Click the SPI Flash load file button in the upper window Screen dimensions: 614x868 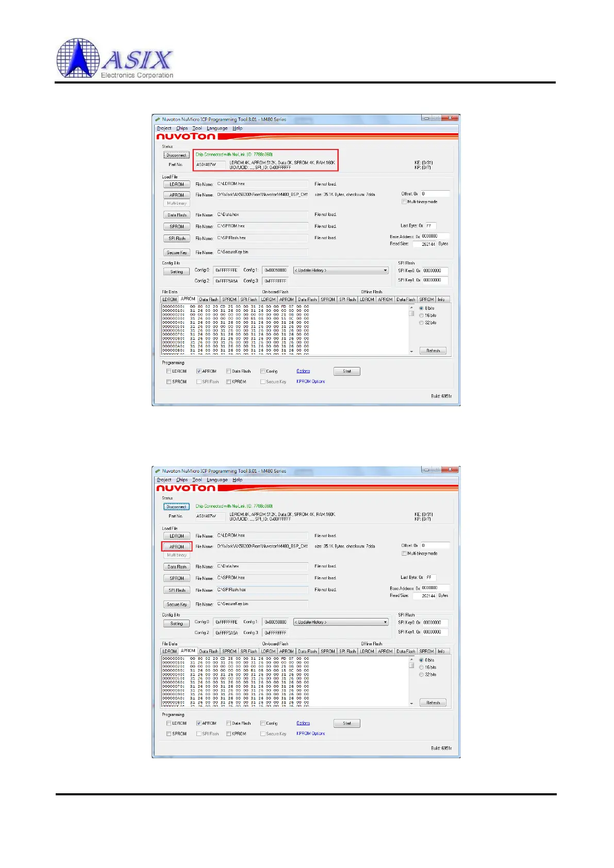[x=177, y=239]
